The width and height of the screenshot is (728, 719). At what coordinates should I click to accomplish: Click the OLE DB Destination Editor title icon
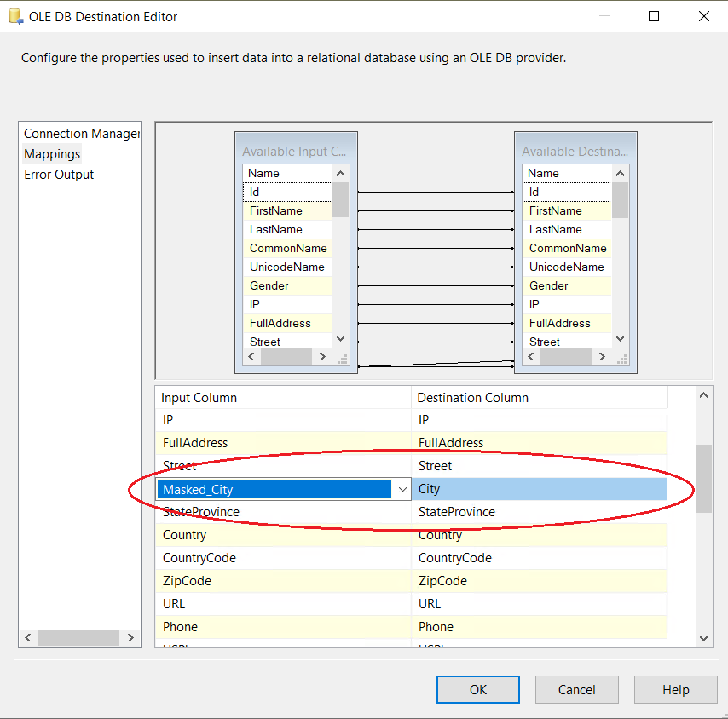tap(15, 16)
